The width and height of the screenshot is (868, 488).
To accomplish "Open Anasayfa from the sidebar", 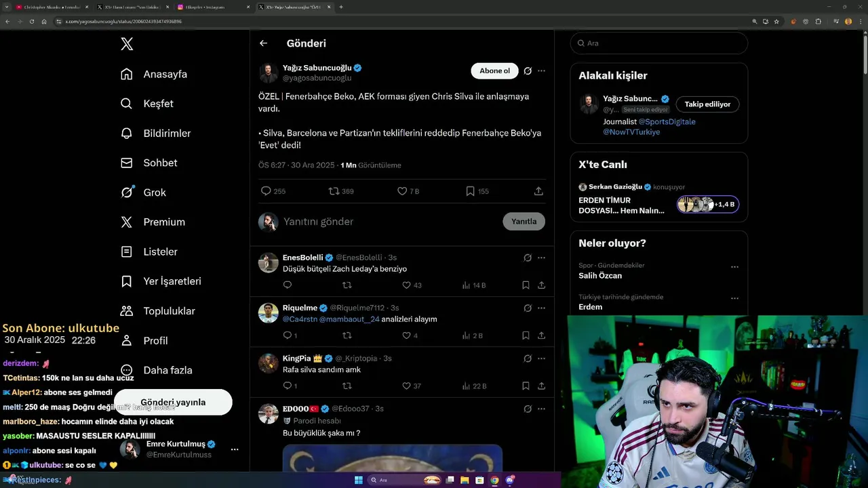I will pyautogui.click(x=154, y=74).
